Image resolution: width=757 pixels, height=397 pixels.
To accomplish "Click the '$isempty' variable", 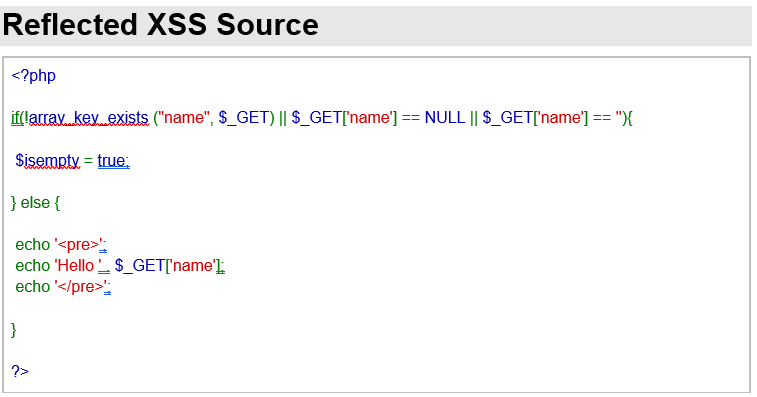I will coord(47,160).
